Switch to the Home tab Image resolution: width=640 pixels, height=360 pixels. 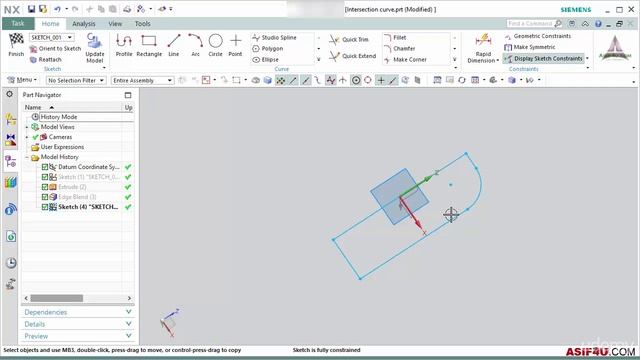51,24
